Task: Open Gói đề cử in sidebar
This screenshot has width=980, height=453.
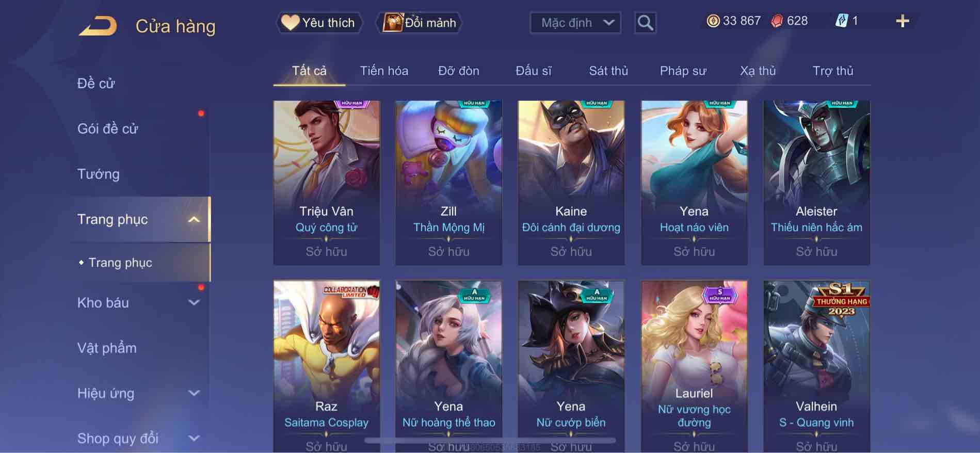Action: tap(108, 128)
